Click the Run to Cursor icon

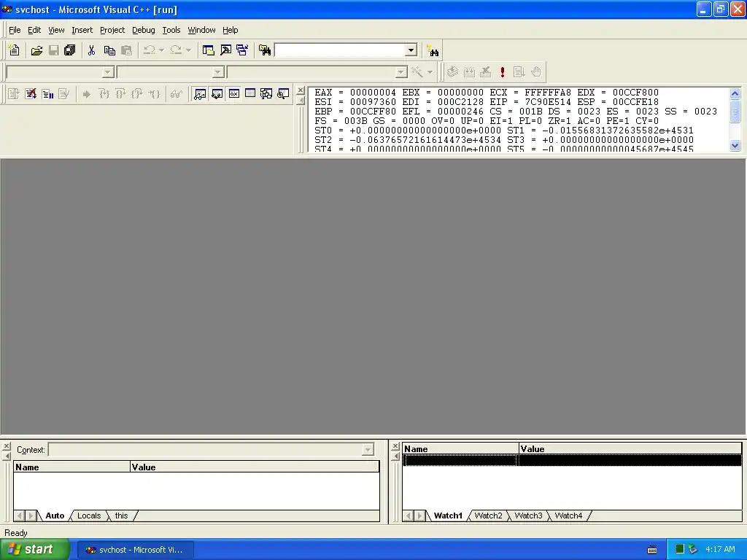pyautogui.click(x=153, y=94)
